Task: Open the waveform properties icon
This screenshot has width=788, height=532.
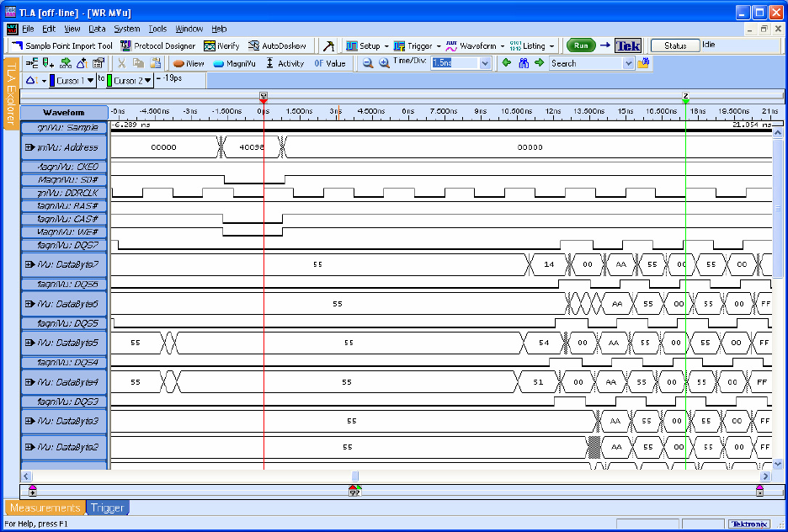Action: click(98, 63)
